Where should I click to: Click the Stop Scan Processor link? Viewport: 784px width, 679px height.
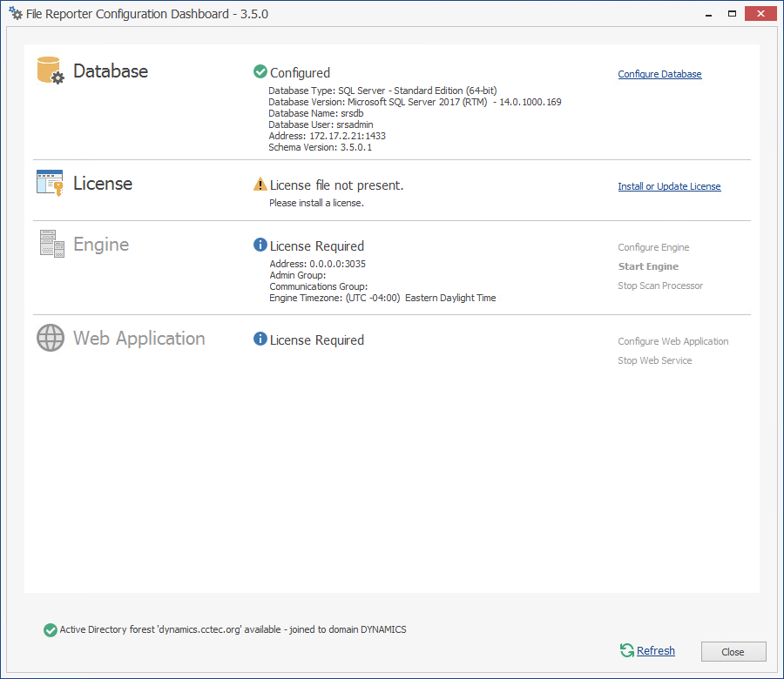tap(660, 286)
